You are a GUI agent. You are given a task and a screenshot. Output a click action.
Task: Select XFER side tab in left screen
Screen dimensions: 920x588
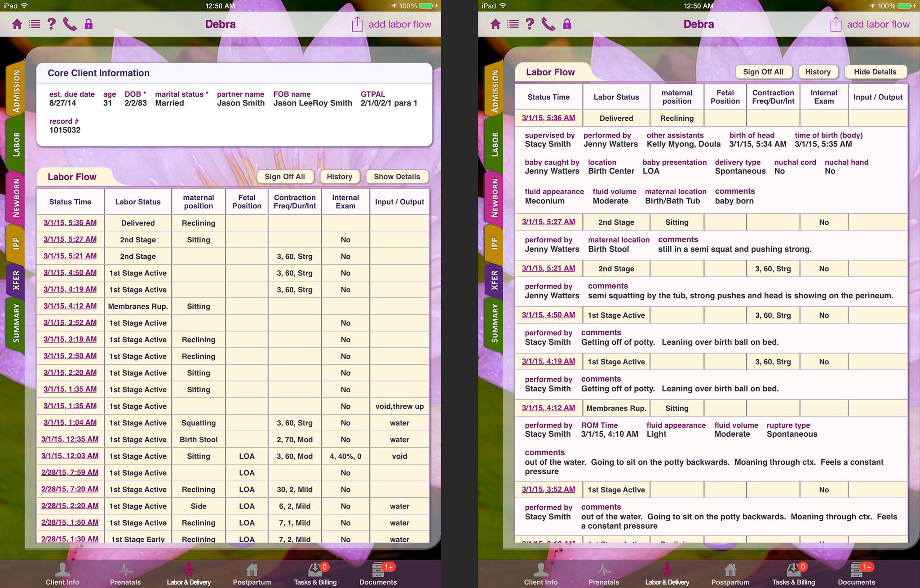[x=16, y=280]
